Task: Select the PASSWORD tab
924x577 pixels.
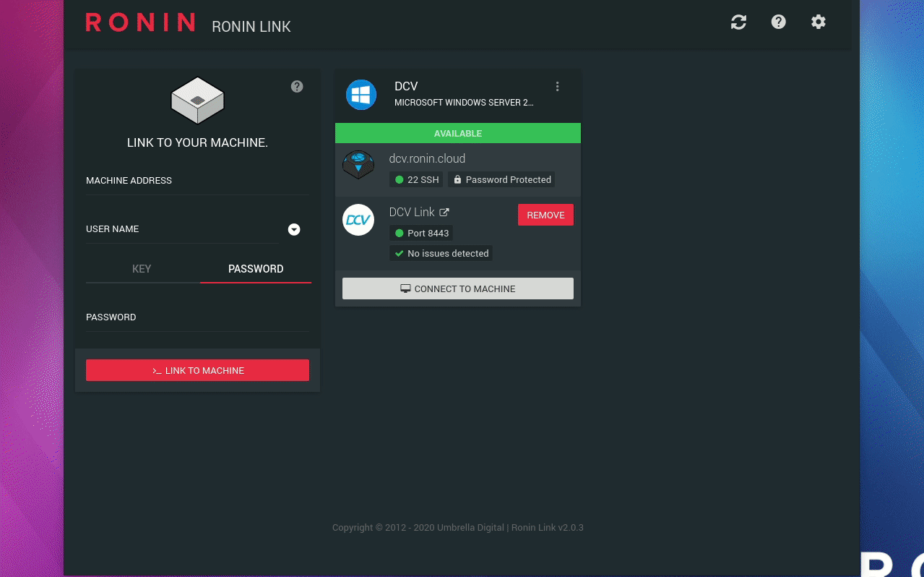Action: click(256, 269)
